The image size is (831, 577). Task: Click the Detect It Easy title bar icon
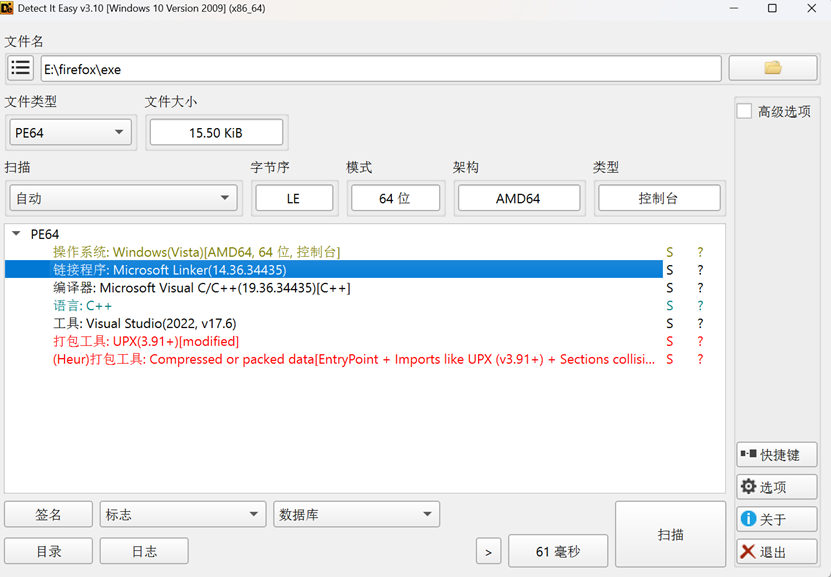[7, 8]
